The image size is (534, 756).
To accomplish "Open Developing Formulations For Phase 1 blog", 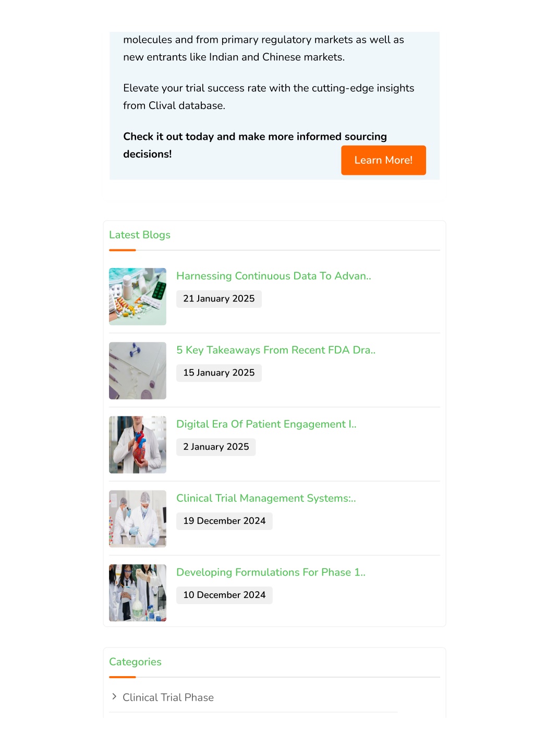I will (x=271, y=572).
